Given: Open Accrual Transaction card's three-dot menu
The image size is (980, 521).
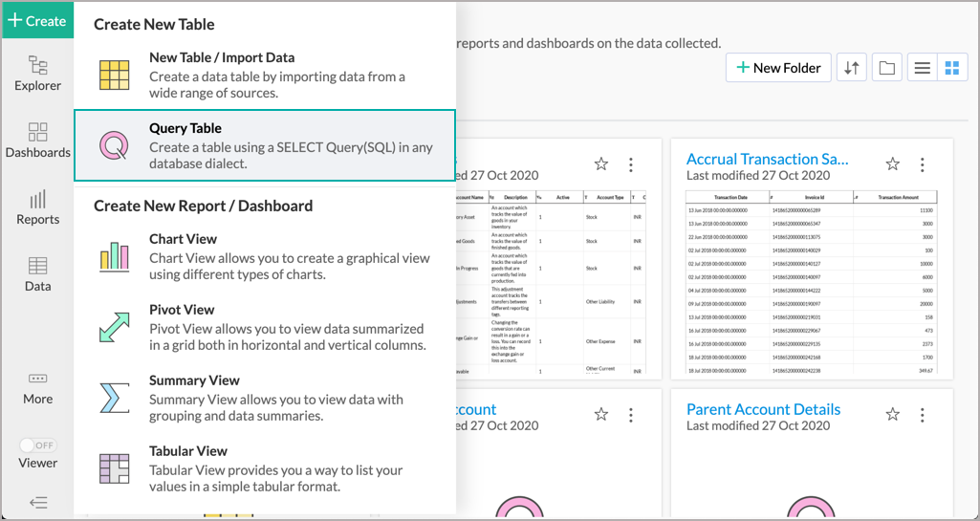Looking at the screenshot, I should pos(922,164).
